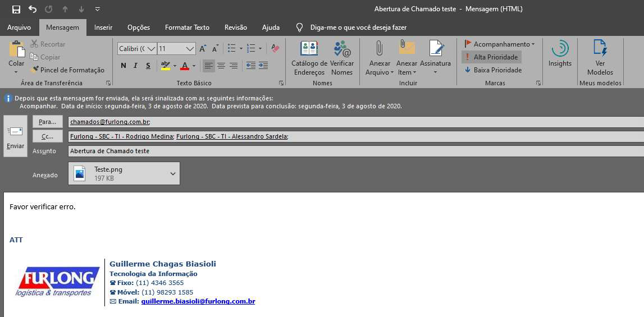Click the Para... recipients button
Screen dimensions: 644x317
(x=48, y=122)
